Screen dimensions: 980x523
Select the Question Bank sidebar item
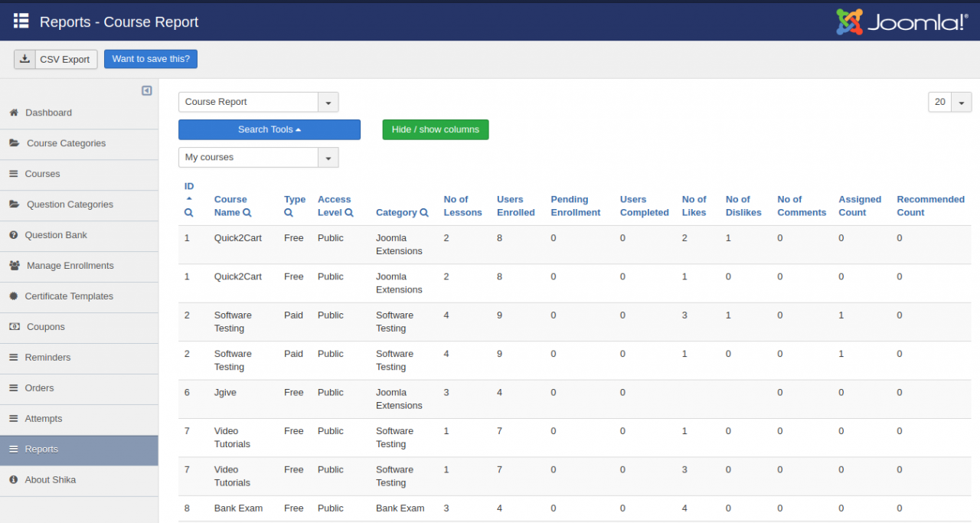(56, 235)
